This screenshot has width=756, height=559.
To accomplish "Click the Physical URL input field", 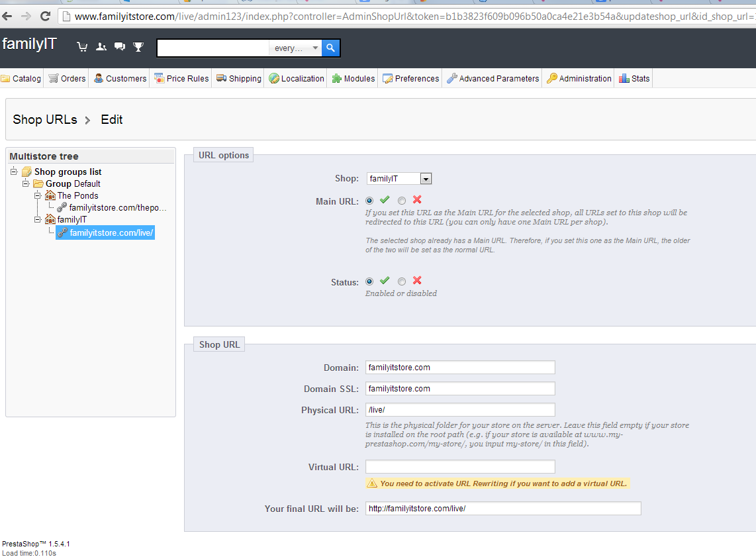I will (460, 410).
